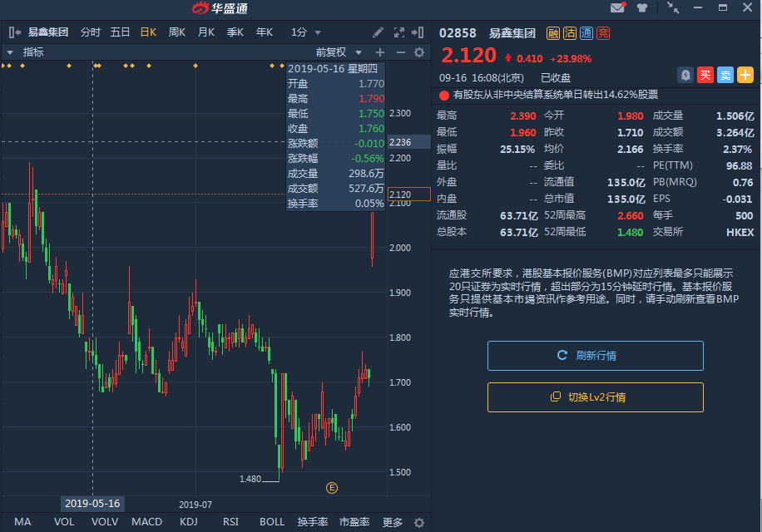The image size is (762, 532).
Task: Click the 切换Lv2行情 button
Action: coord(596,397)
